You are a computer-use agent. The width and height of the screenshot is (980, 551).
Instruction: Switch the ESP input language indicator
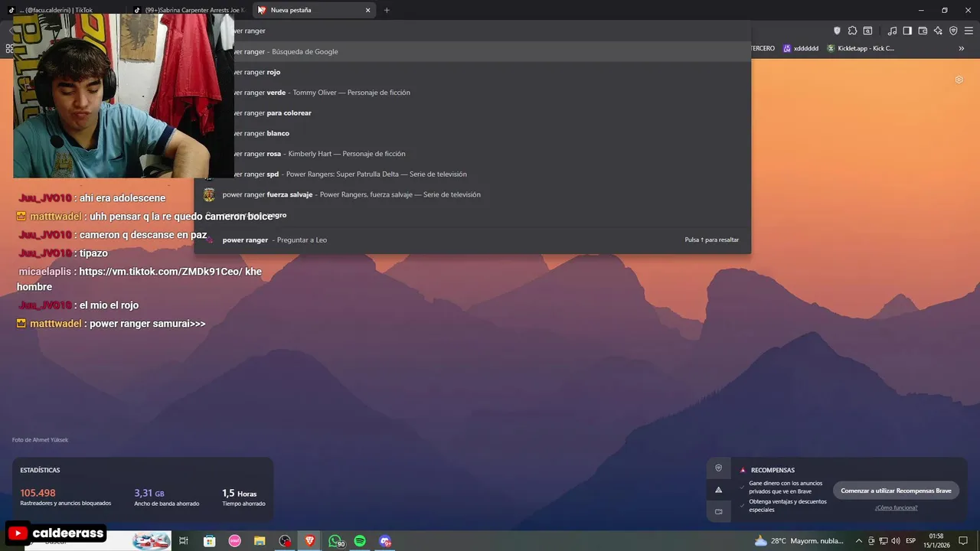click(911, 541)
